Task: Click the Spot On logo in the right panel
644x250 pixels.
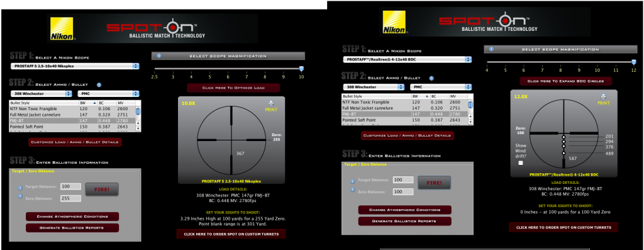Action: (488, 22)
